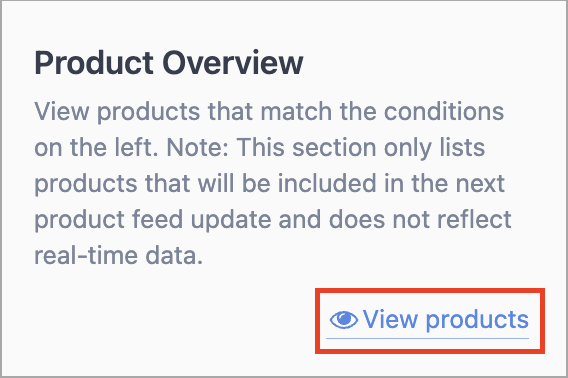Click the 'real-time data.' text line

118,255
